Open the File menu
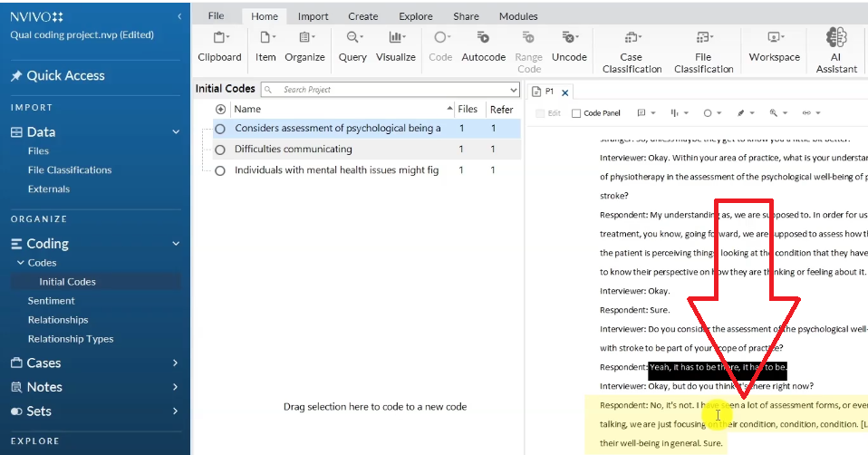This screenshot has width=868, height=455. click(x=216, y=16)
